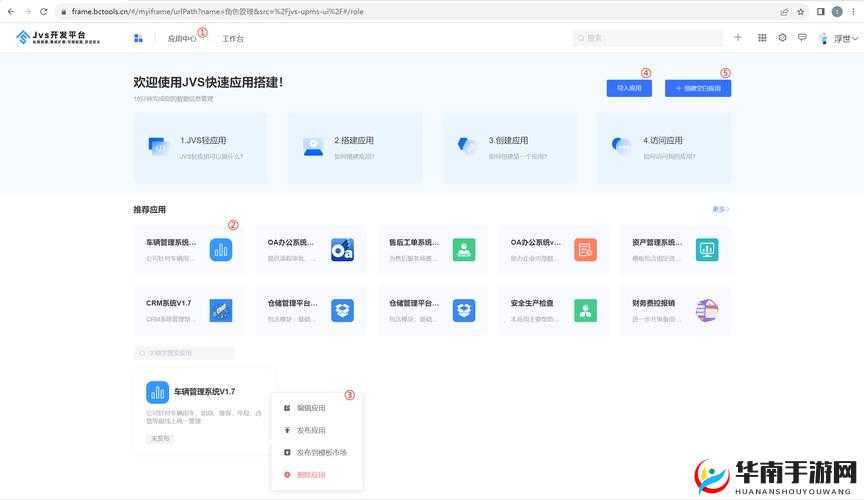Expand the user account dropdown
Viewport: 864px width, 500px height.
click(839, 39)
